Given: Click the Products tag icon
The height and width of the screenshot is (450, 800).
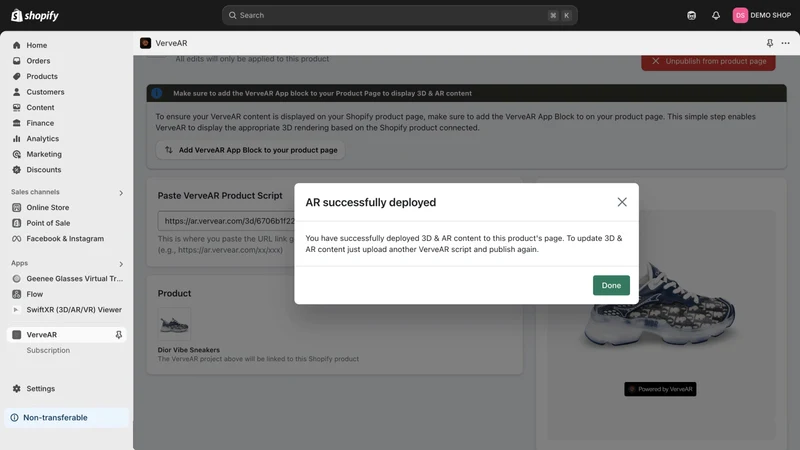Looking at the screenshot, I should pos(17,76).
